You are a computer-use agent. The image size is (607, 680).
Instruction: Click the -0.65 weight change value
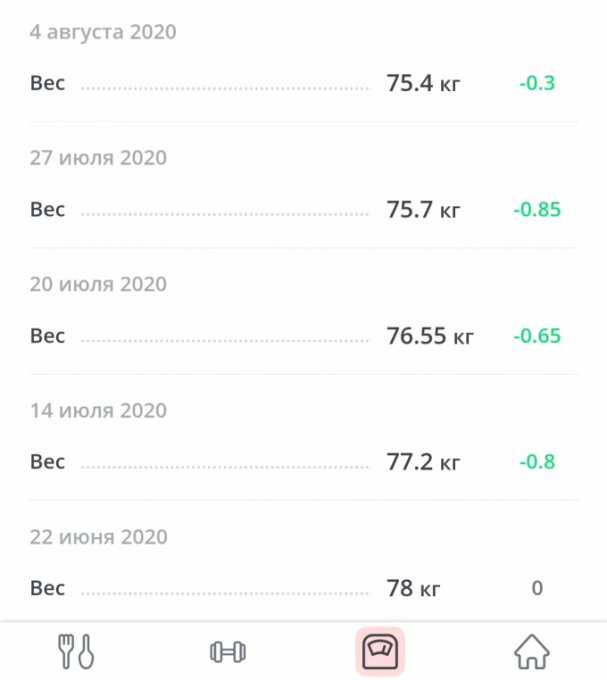coord(537,337)
